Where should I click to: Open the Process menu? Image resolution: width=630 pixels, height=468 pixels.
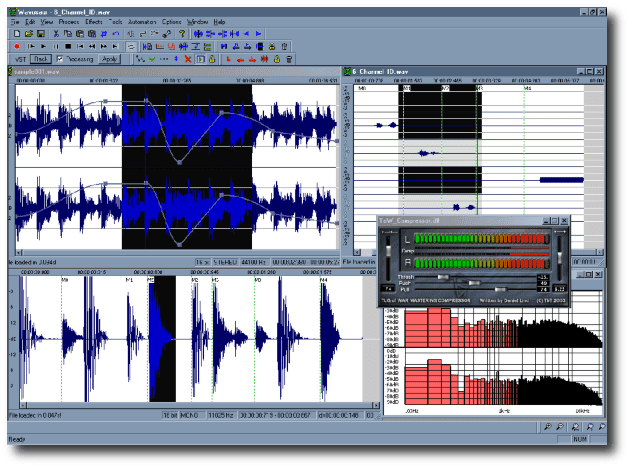[69, 21]
